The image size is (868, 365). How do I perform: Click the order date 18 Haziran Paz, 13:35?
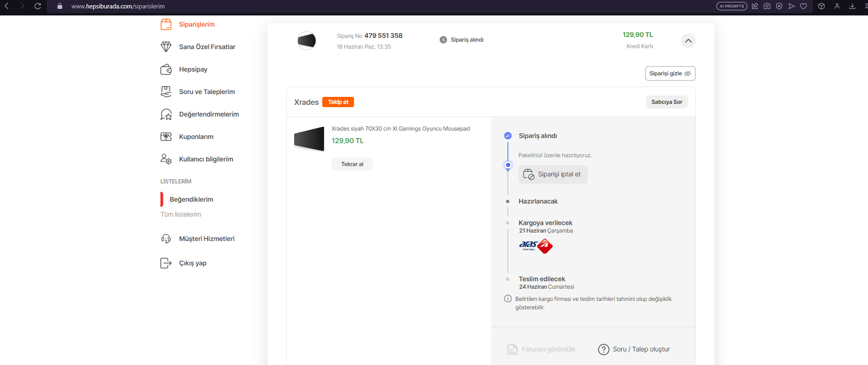pos(364,47)
